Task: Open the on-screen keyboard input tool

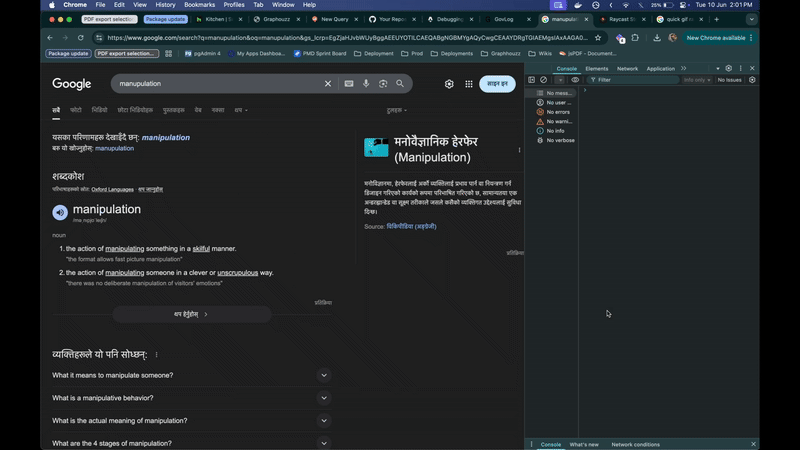Action: point(349,84)
